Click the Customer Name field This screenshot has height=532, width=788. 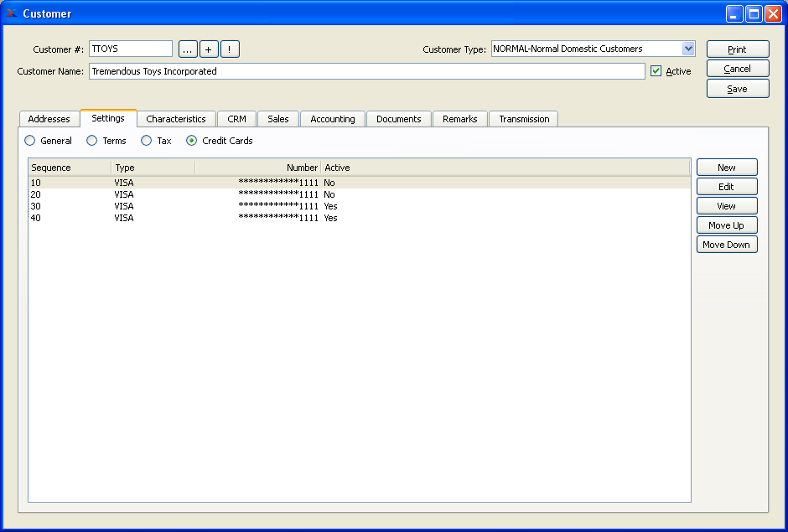367,71
